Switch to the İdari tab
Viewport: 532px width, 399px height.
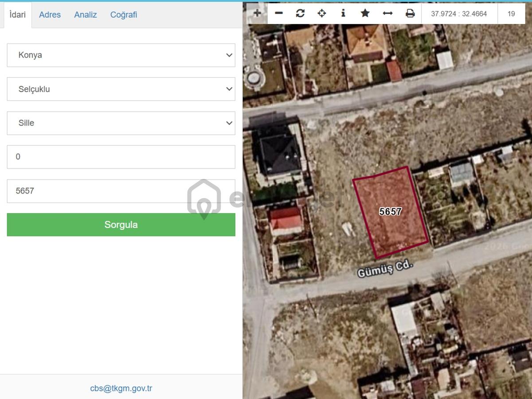[18, 15]
